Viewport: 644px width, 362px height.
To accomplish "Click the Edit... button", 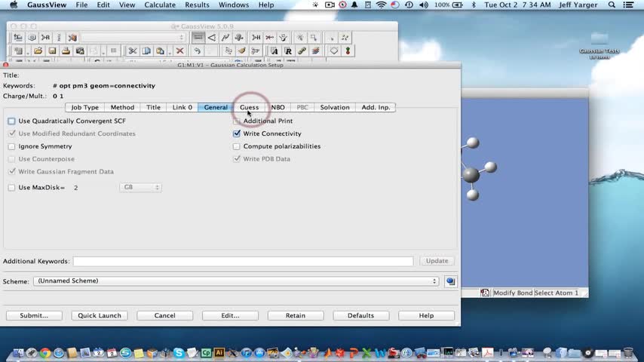I will tap(230, 315).
